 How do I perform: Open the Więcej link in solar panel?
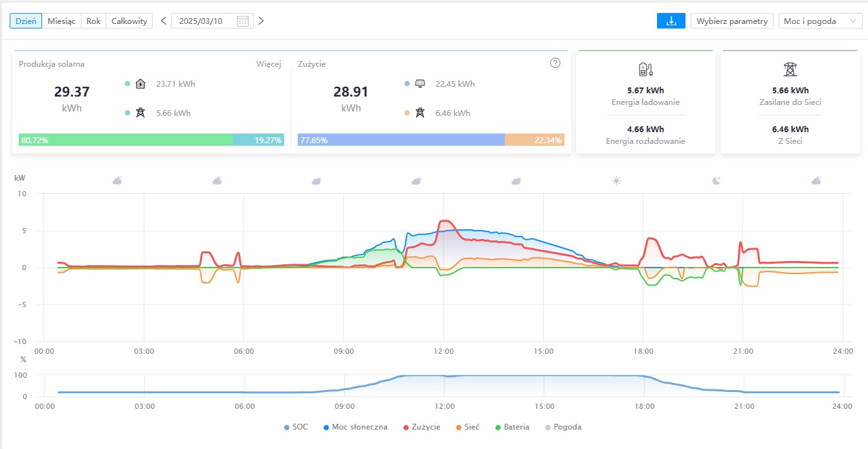click(x=268, y=64)
